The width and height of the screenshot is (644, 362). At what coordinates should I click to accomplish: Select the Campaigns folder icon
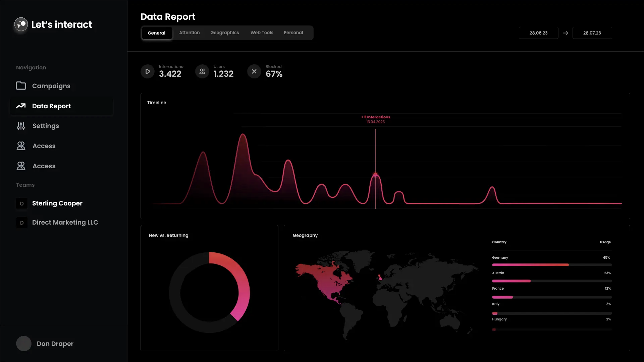[x=21, y=86]
